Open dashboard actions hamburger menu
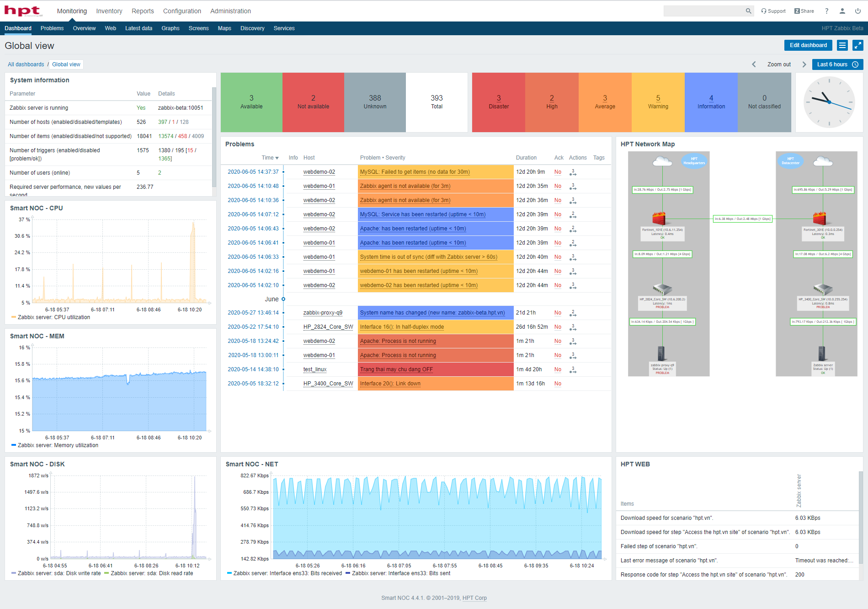The image size is (868, 609). (842, 45)
